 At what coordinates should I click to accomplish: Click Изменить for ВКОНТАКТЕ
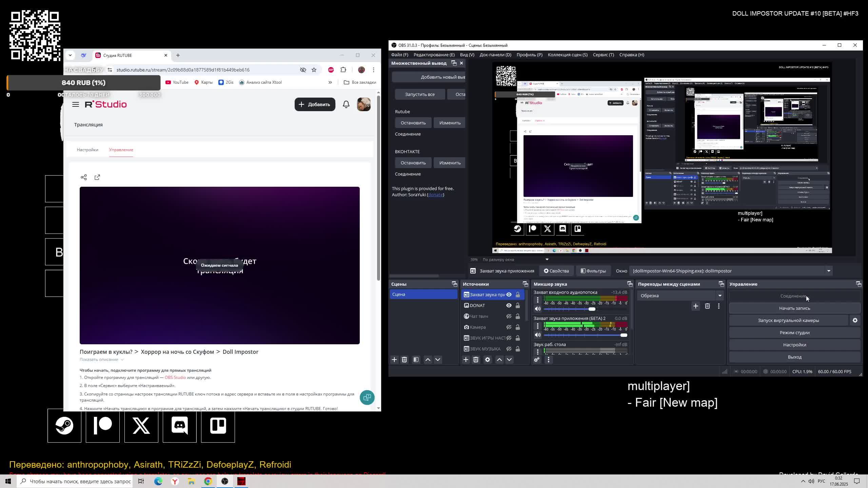(x=450, y=163)
